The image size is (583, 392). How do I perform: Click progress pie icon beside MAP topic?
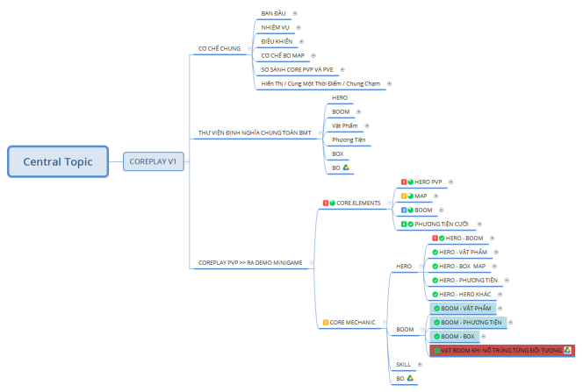[x=411, y=196]
